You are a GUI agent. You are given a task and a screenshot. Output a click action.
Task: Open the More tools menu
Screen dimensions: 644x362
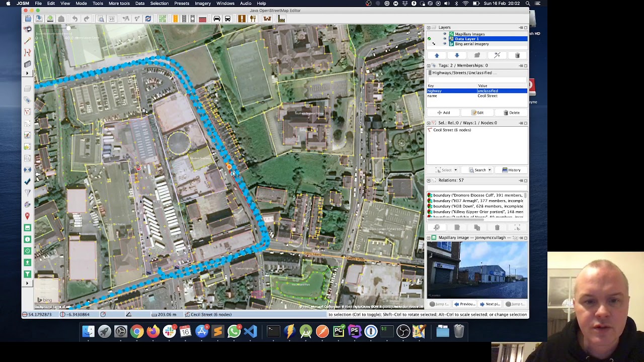pyautogui.click(x=119, y=4)
